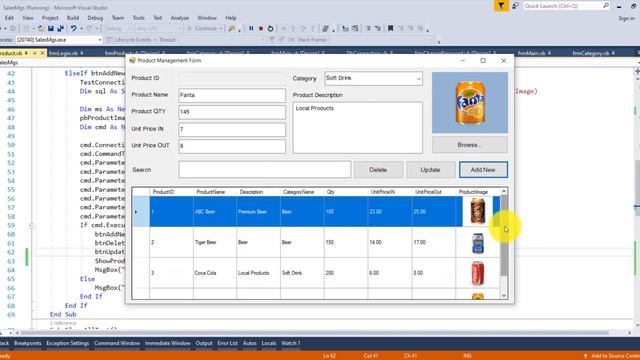Image resolution: width=640 pixels, height=360 pixels.
Task: Open the Locals panel tab
Action: coord(269,343)
